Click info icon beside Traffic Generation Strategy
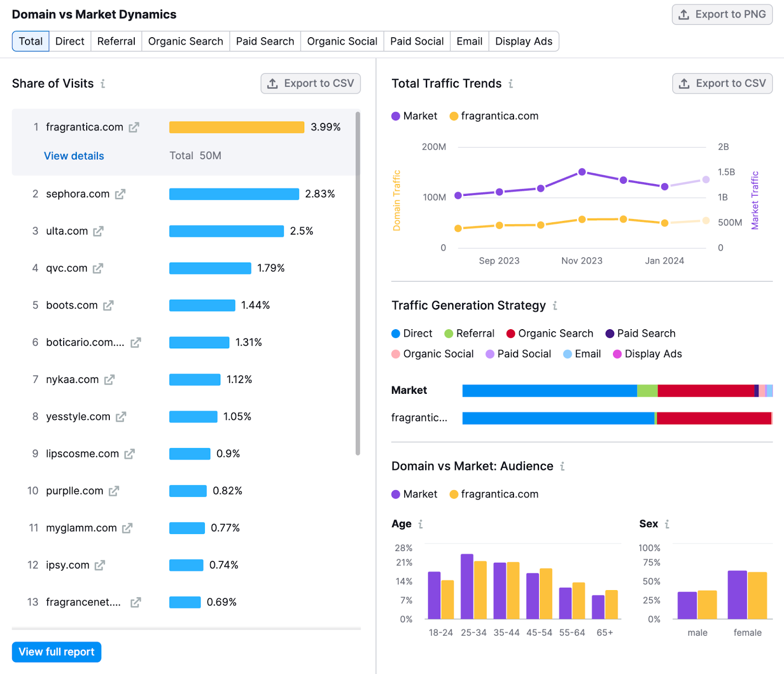Viewport: 784px width, 674px height. (555, 306)
